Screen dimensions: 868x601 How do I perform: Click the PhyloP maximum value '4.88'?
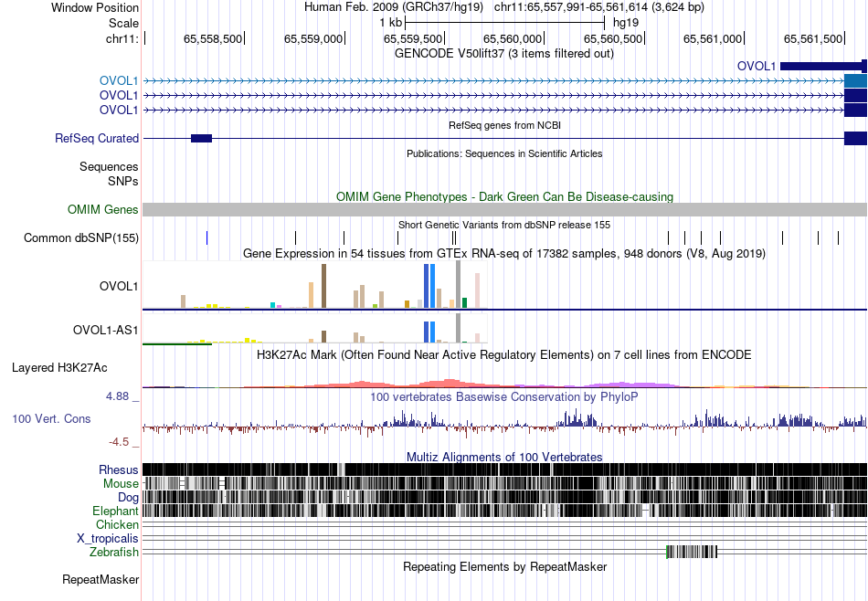[x=117, y=396]
